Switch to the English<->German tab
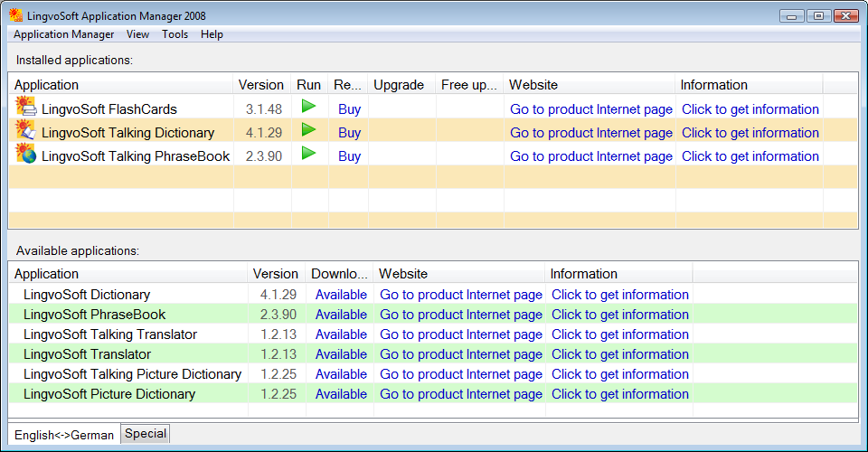 pos(64,435)
